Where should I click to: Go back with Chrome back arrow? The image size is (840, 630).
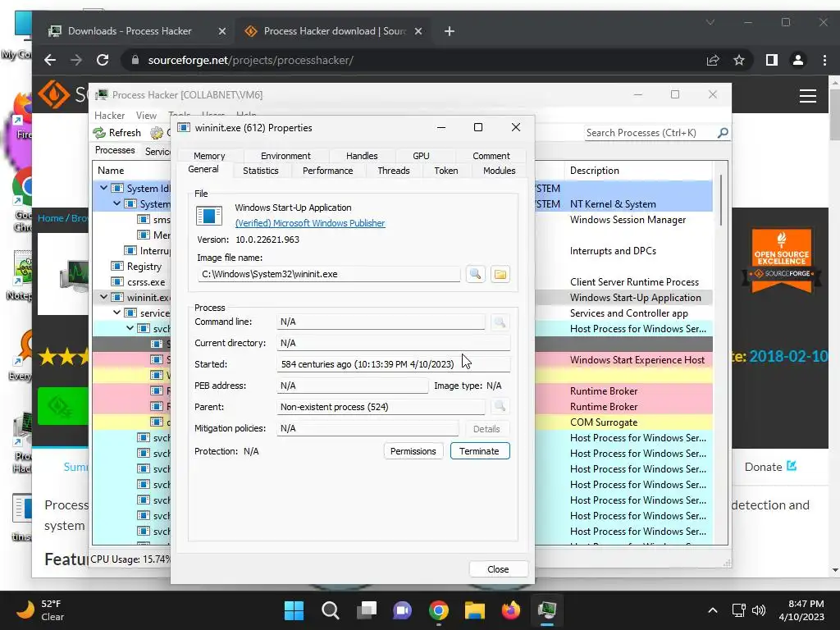tap(50, 60)
